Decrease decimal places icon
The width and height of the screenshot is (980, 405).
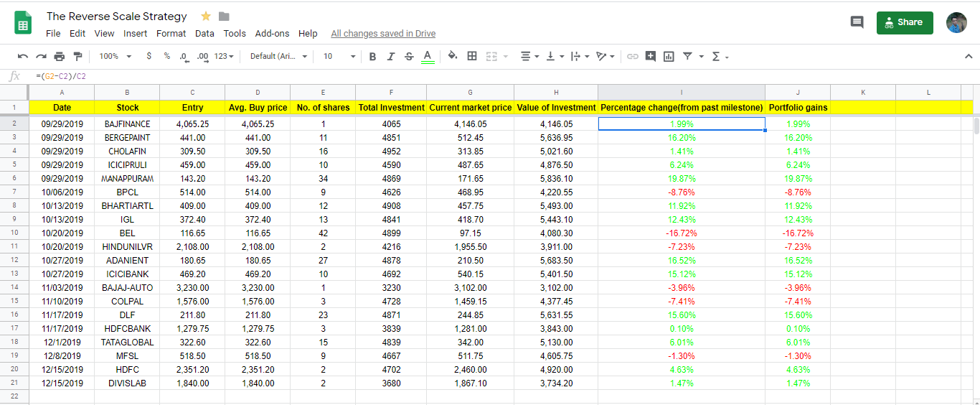(x=184, y=56)
